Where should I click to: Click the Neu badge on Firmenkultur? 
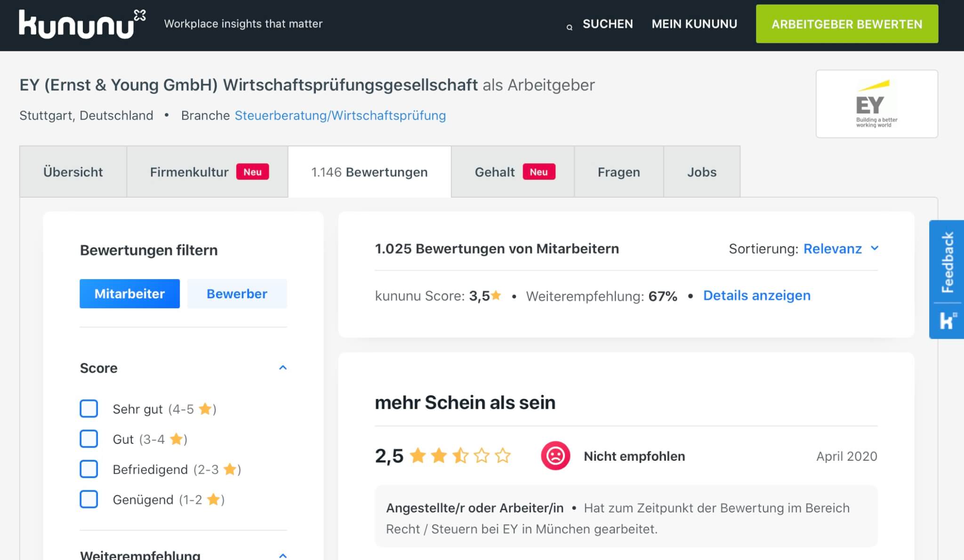tap(252, 172)
